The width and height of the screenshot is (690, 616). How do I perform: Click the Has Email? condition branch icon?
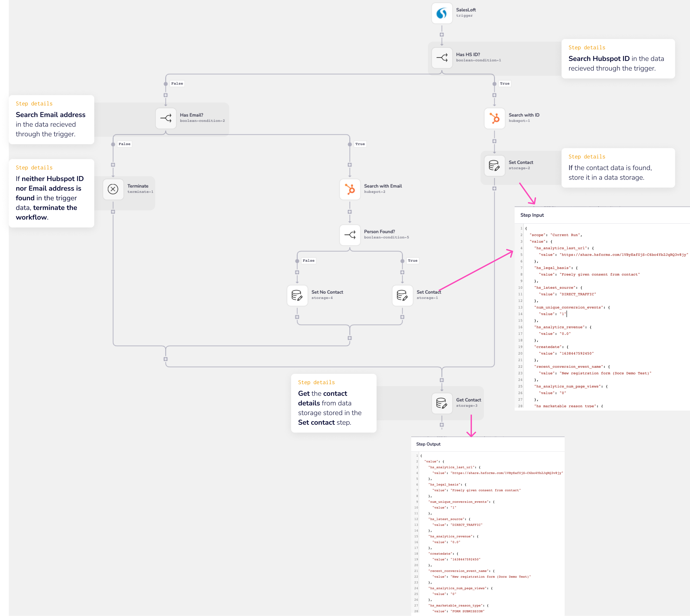pyautogui.click(x=166, y=118)
